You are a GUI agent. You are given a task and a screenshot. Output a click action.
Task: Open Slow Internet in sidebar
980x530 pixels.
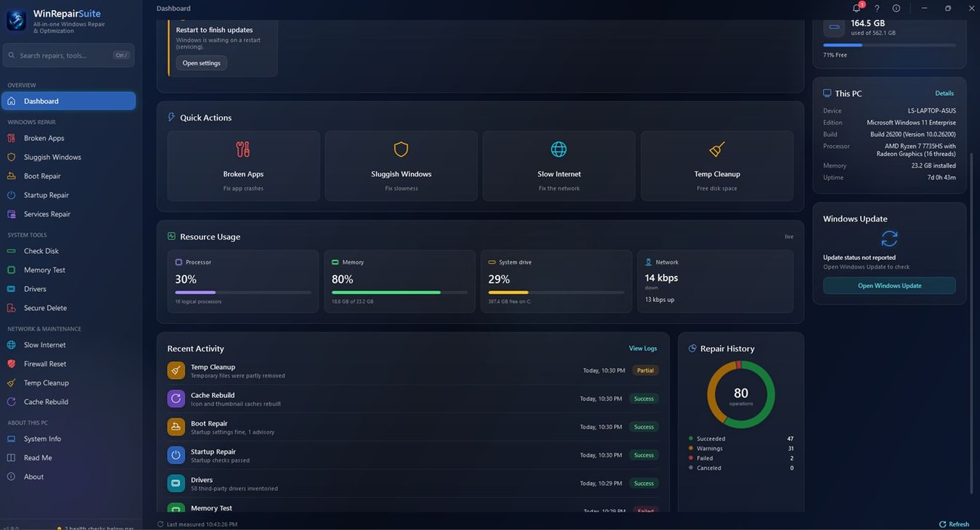68,345
